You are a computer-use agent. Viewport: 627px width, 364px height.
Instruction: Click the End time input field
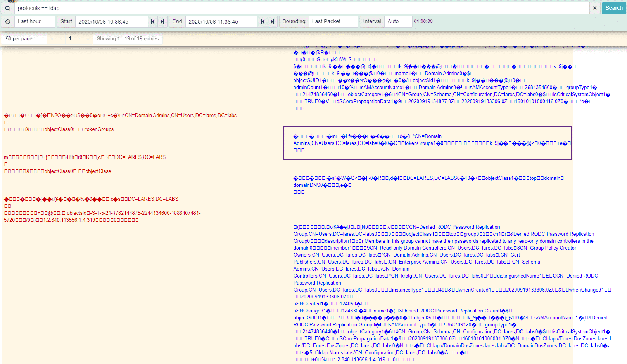click(x=221, y=22)
